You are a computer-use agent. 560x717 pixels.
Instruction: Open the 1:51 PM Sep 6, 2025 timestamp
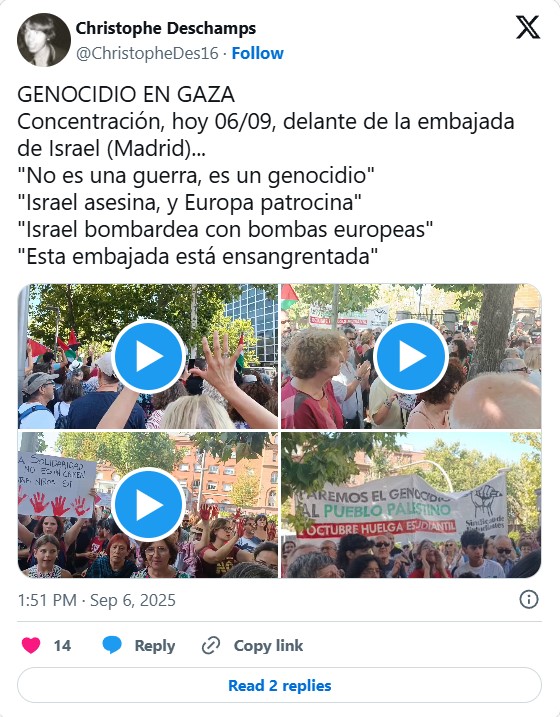[x=96, y=600]
